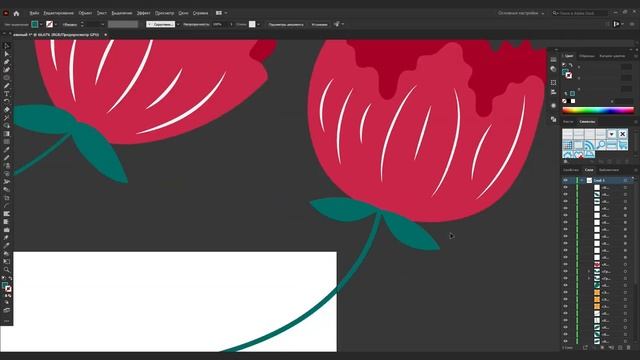
Task: Open the Редактирование menu
Action: pyautogui.click(x=58, y=13)
